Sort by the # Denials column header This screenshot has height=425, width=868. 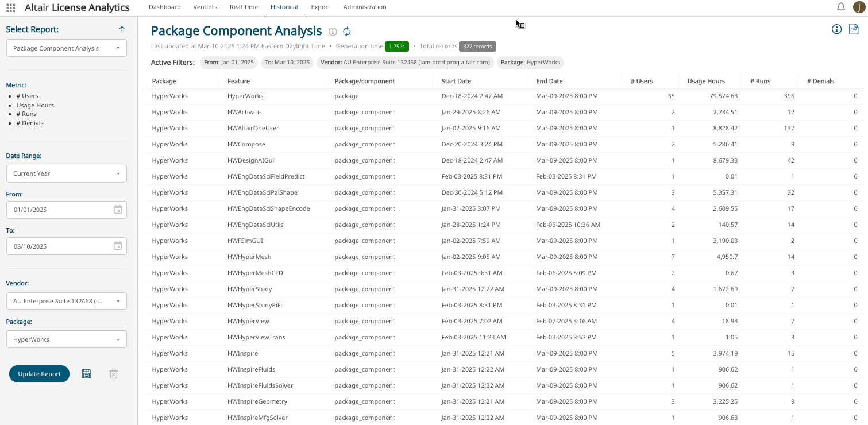(x=820, y=81)
